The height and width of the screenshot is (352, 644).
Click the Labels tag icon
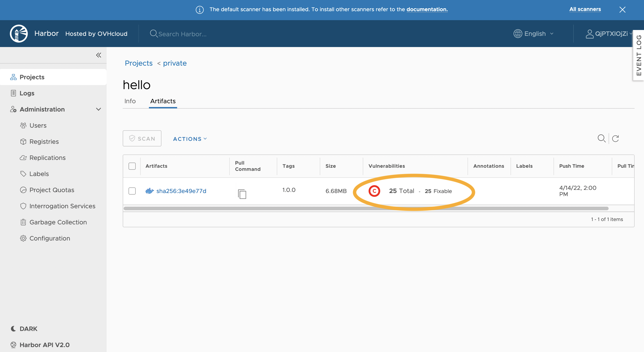23,174
